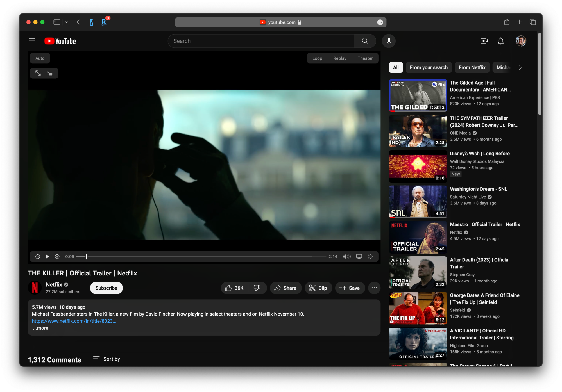Open the AirPlay icon in the player controls
This screenshot has width=562, height=392.
(x=359, y=256)
